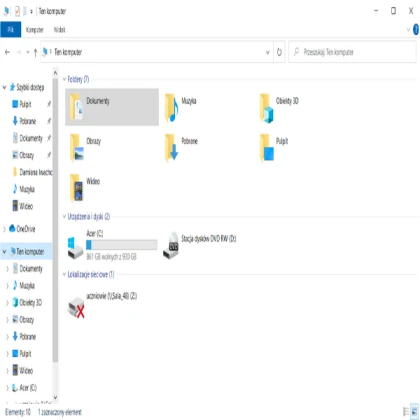The height and width of the screenshot is (420, 420).
Task: Open the address bar history dropdown
Action: (x=268, y=52)
